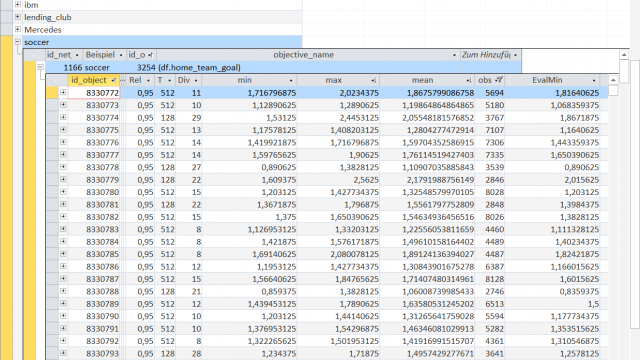Expand the lending_club record
Screen dimensions: 640x360
pos(18,17)
